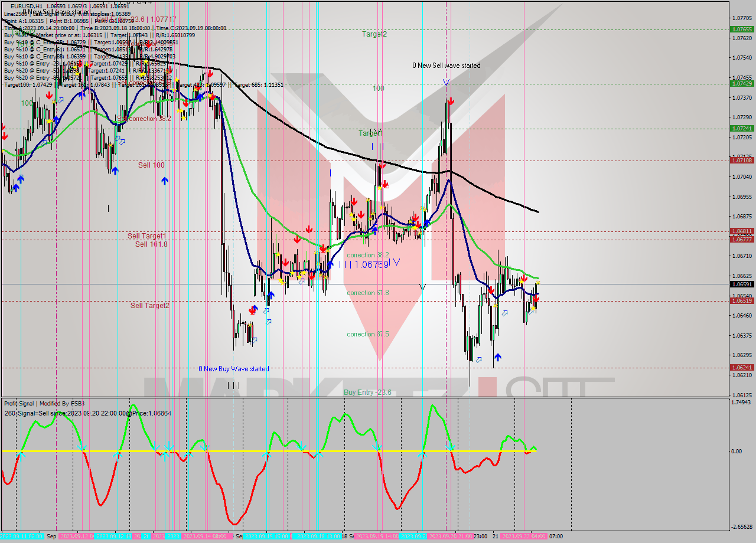
Task: Click the 2023.09.19 14:00 time marker
Action: click(377, 537)
